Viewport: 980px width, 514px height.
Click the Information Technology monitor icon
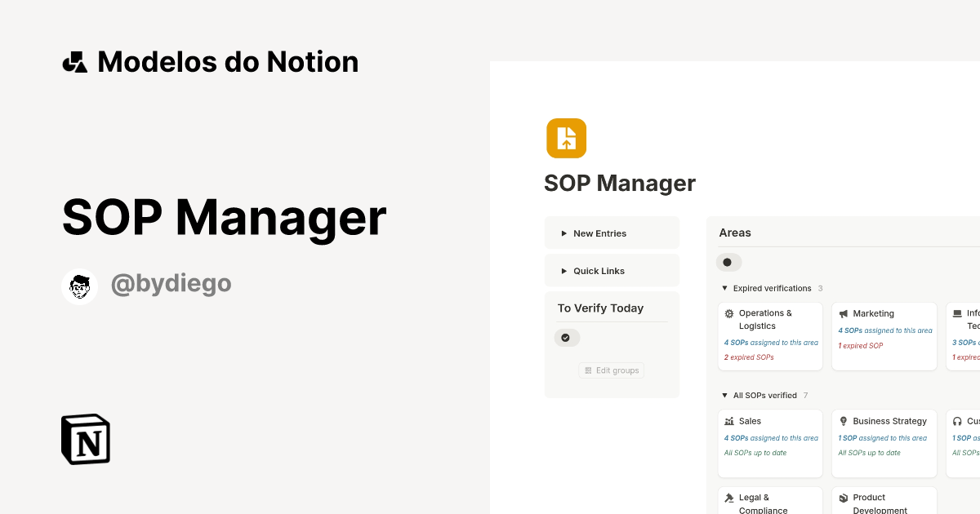click(955, 312)
